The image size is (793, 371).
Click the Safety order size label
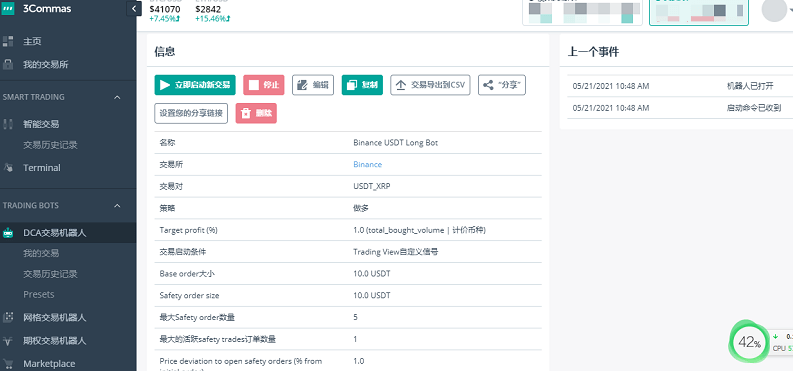(x=189, y=295)
